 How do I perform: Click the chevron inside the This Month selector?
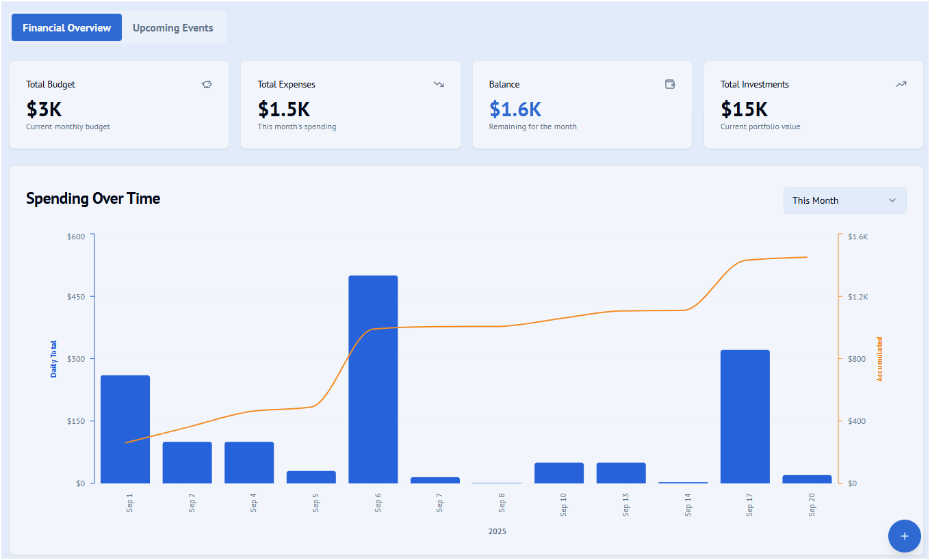[892, 200]
